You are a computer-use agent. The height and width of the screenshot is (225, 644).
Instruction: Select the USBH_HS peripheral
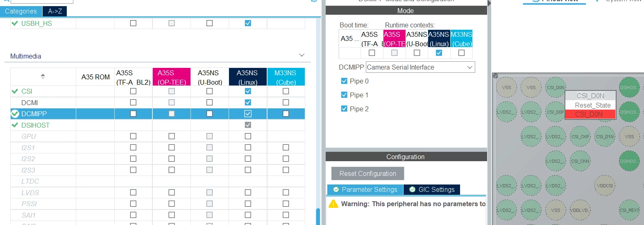point(36,23)
